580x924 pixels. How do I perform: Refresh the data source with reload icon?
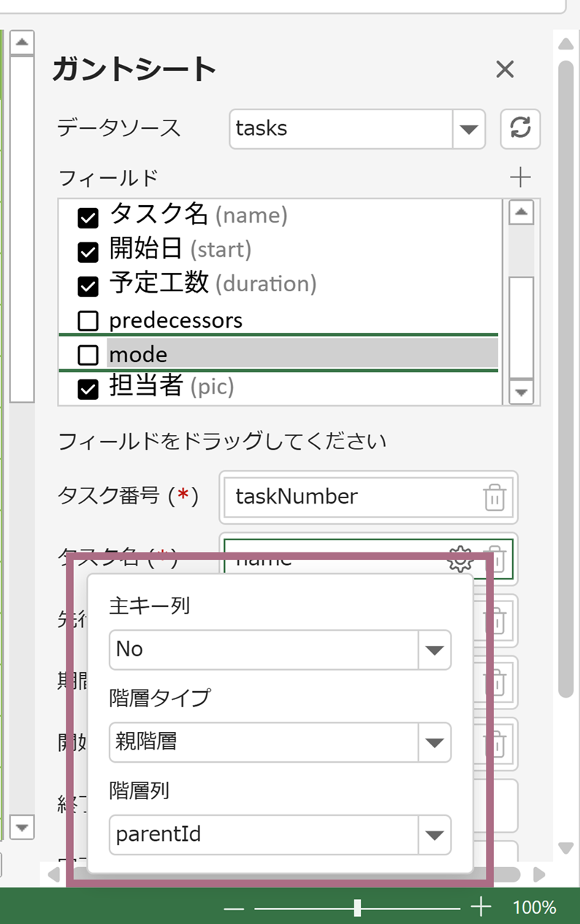pyautogui.click(x=520, y=128)
